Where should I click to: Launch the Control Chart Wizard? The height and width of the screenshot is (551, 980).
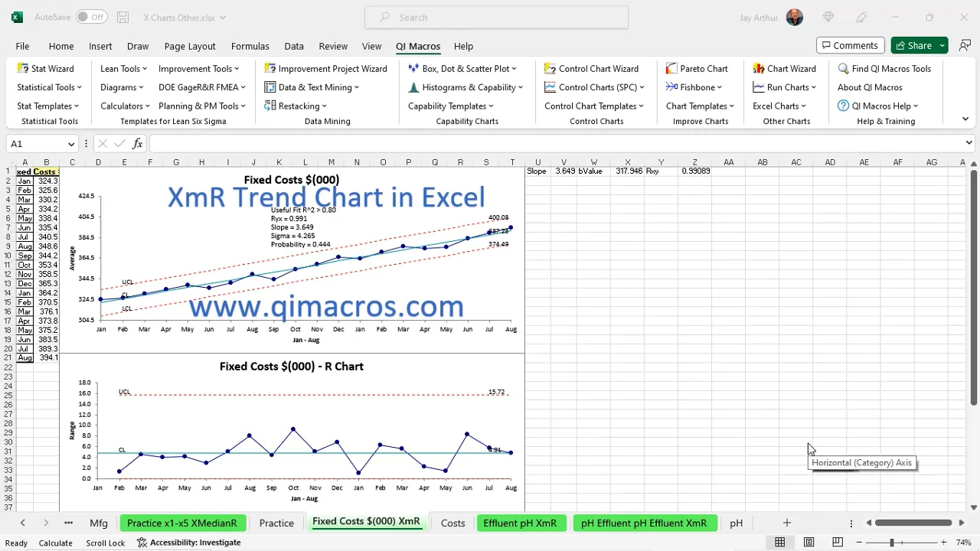[591, 69]
